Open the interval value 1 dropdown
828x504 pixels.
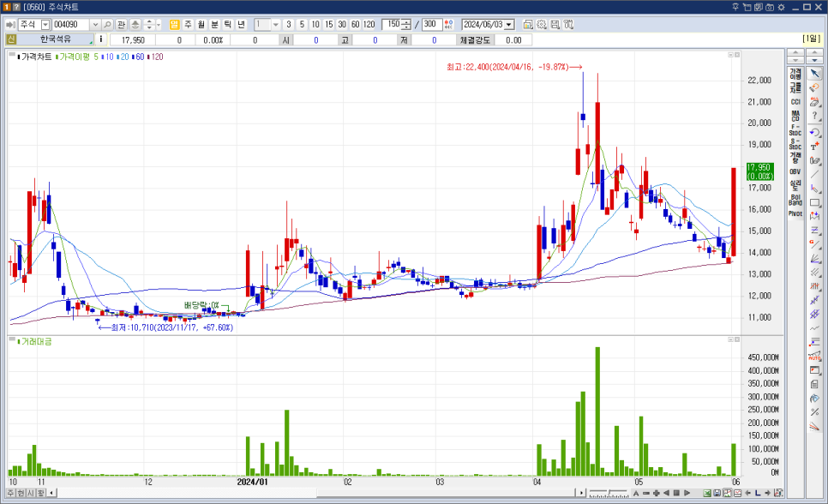point(276,24)
